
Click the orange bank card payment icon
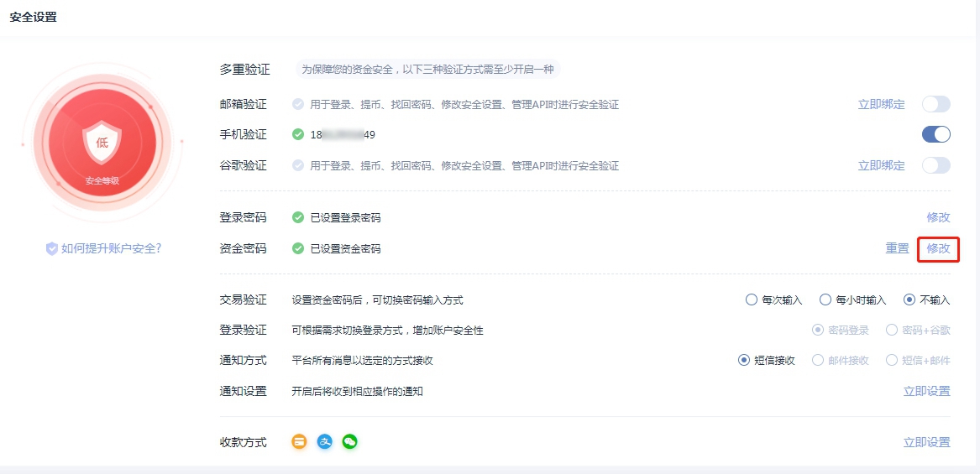300,441
